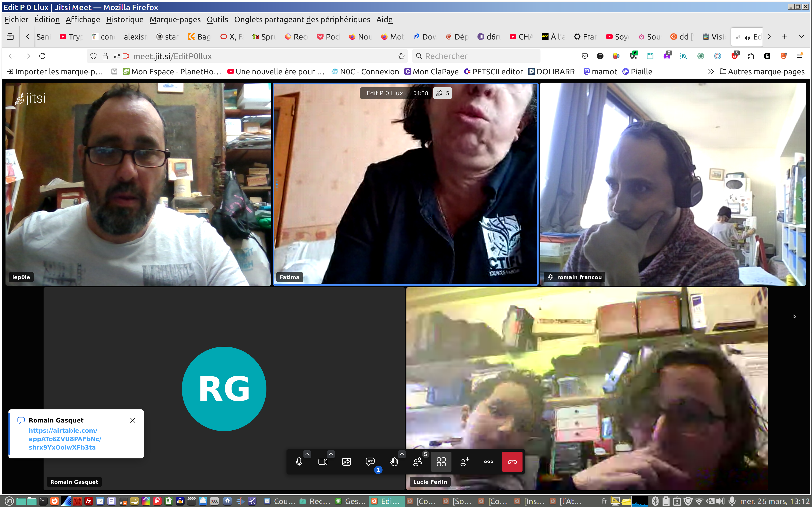
Task: Open the participants list in toolbar
Action: pos(417,462)
